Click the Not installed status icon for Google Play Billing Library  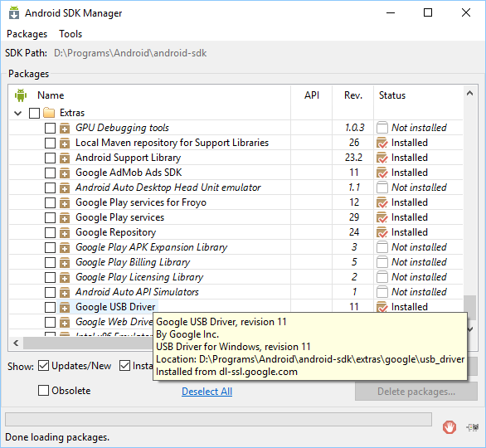point(382,262)
